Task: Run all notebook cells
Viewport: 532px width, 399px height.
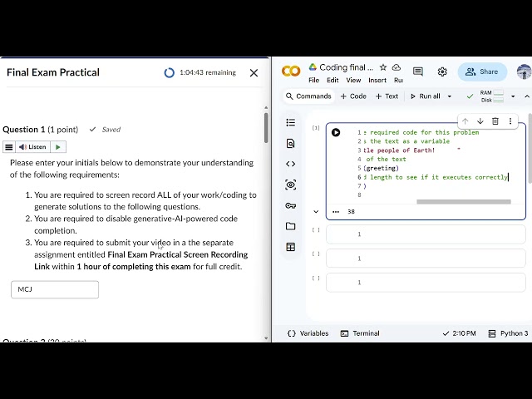Action: (x=426, y=96)
